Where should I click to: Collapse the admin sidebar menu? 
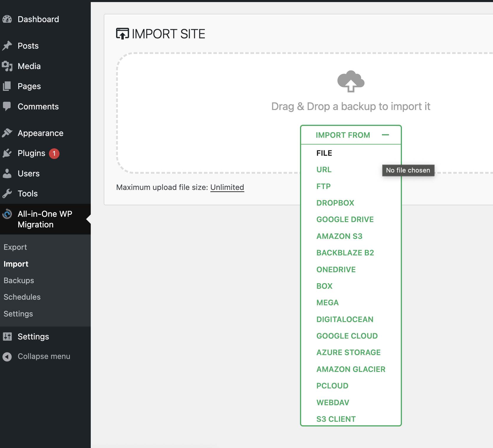(44, 356)
